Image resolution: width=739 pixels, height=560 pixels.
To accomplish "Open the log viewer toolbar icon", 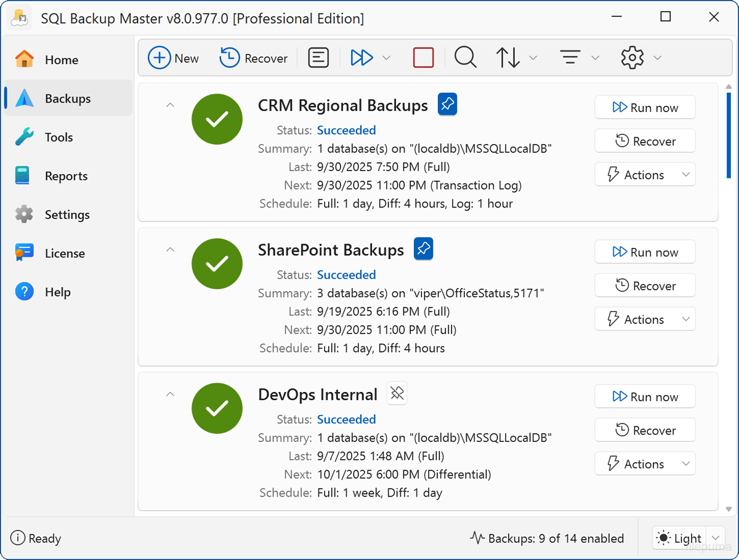I will point(318,57).
